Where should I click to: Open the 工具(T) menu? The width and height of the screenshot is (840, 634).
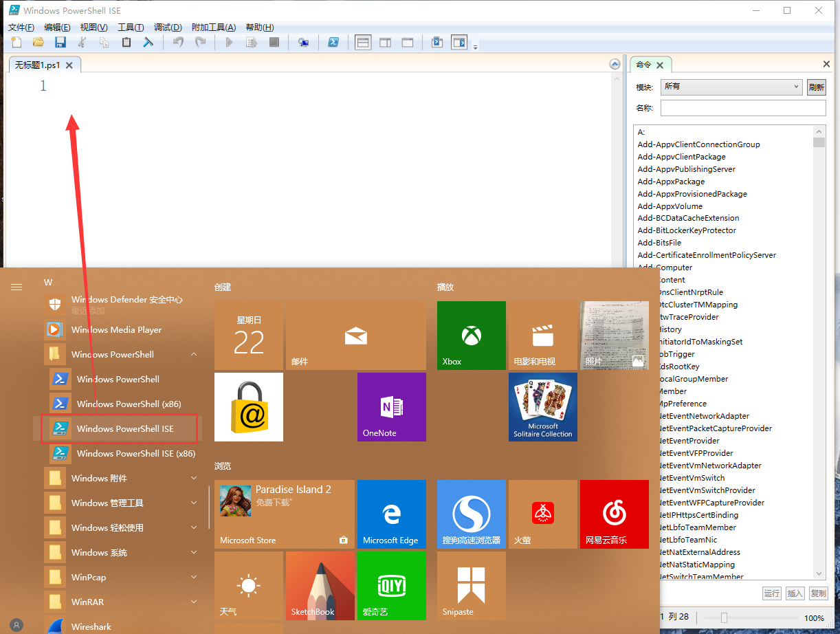(131, 28)
